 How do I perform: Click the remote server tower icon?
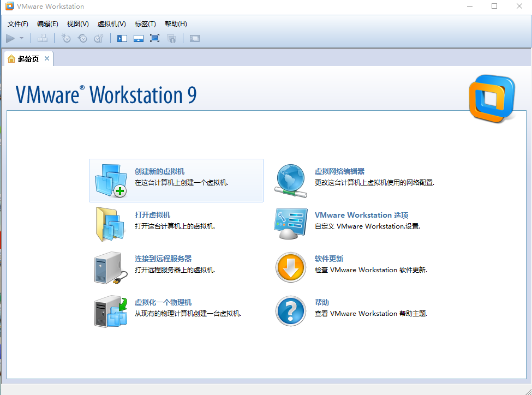pyautogui.click(x=111, y=268)
